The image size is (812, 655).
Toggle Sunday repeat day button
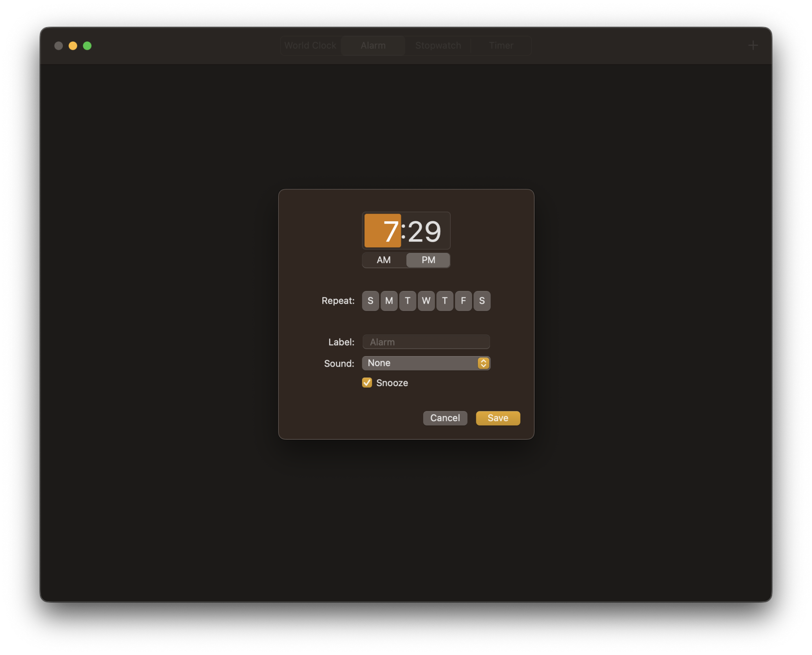click(x=370, y=301)
